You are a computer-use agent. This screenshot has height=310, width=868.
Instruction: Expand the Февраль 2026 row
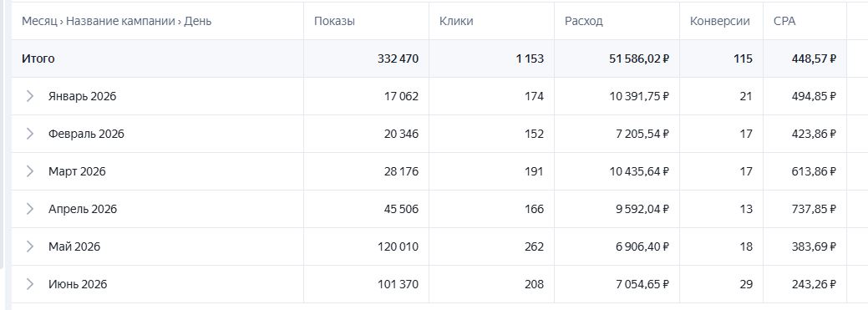pos(30,134)
